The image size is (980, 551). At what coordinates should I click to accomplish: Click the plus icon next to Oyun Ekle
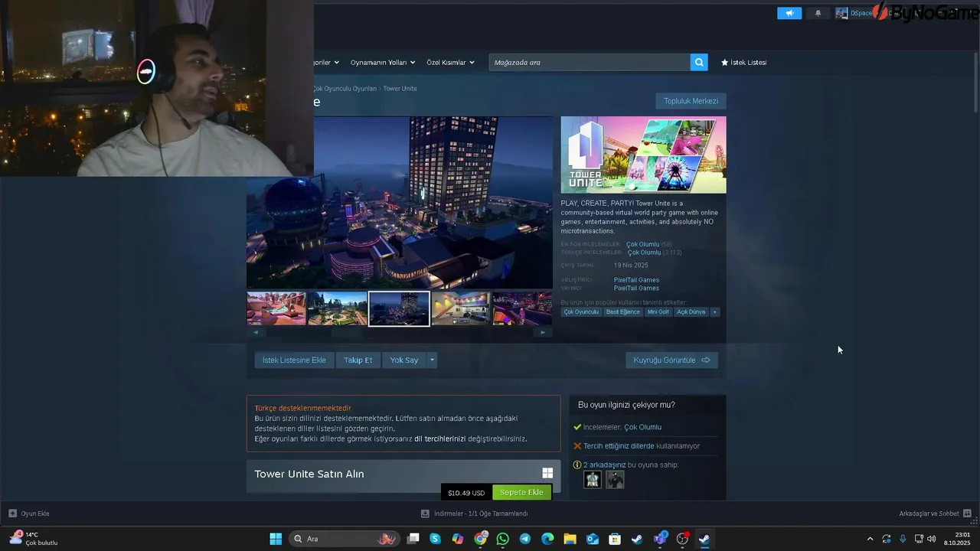(12, 514)
